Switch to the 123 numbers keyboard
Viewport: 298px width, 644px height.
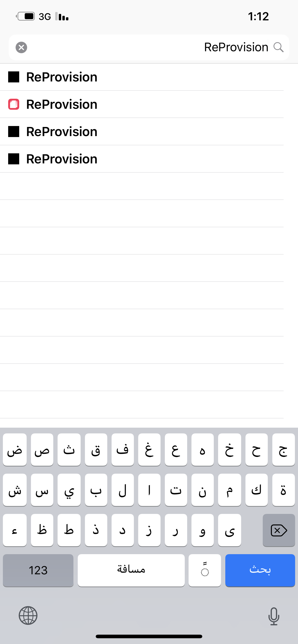click(x=38, y=570)
